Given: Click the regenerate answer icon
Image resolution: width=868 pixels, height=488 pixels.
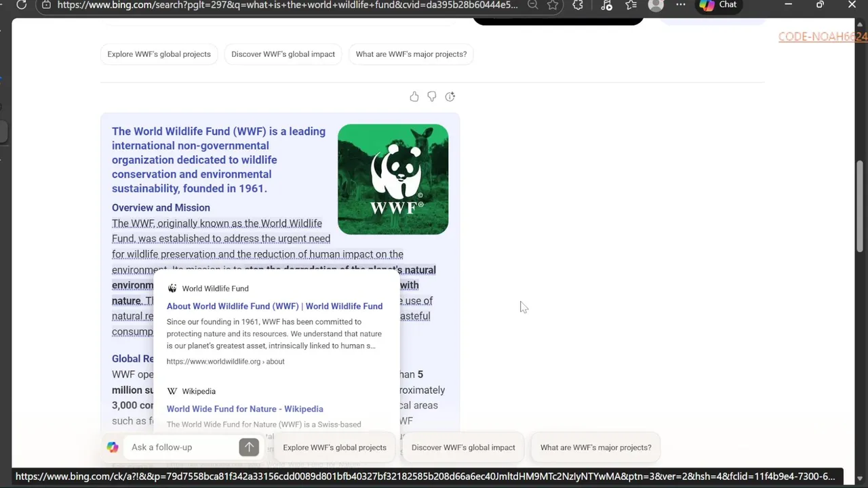Looking at the screenshot, I should (450, 97).
